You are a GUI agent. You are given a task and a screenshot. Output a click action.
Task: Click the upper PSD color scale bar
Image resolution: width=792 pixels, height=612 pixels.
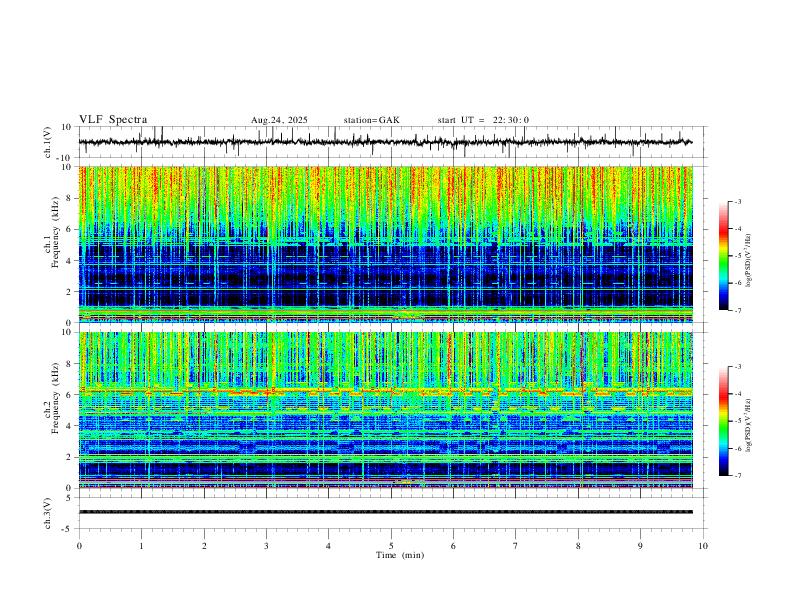pos(724,256)
